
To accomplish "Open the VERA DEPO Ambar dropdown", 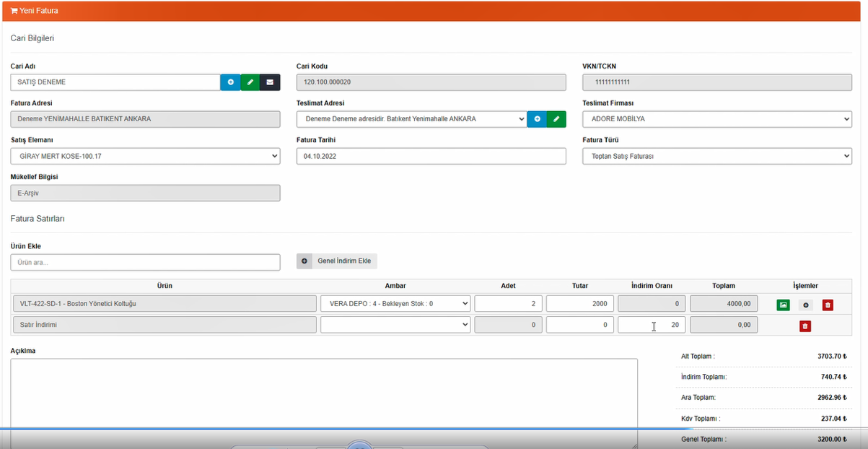I will tap(395, 304).
